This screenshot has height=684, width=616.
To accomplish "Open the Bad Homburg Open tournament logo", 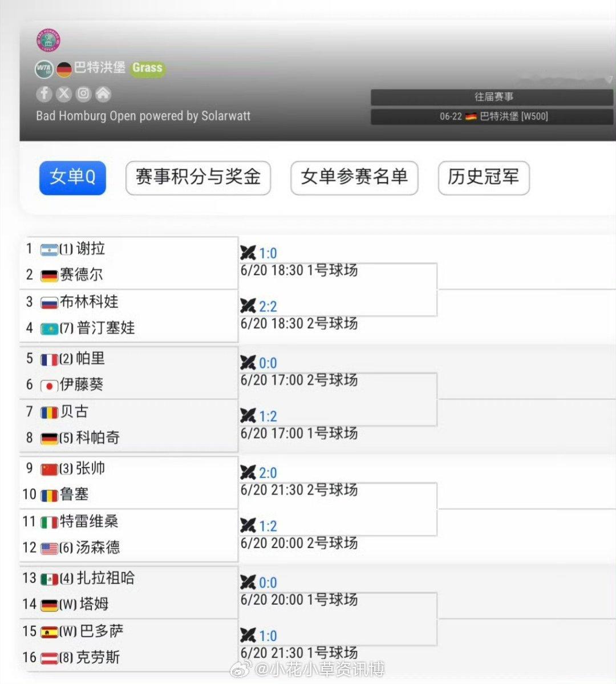I will pyautogui.click(x=48, y=41).
